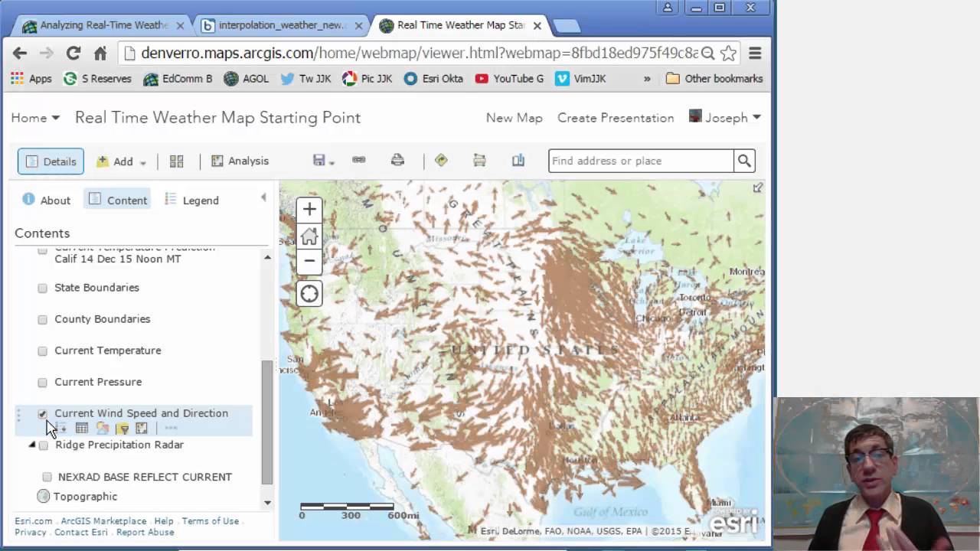980x551 pixels.
Task: Open the interpolation_weather_new browser tab
Action: point(282,25)
